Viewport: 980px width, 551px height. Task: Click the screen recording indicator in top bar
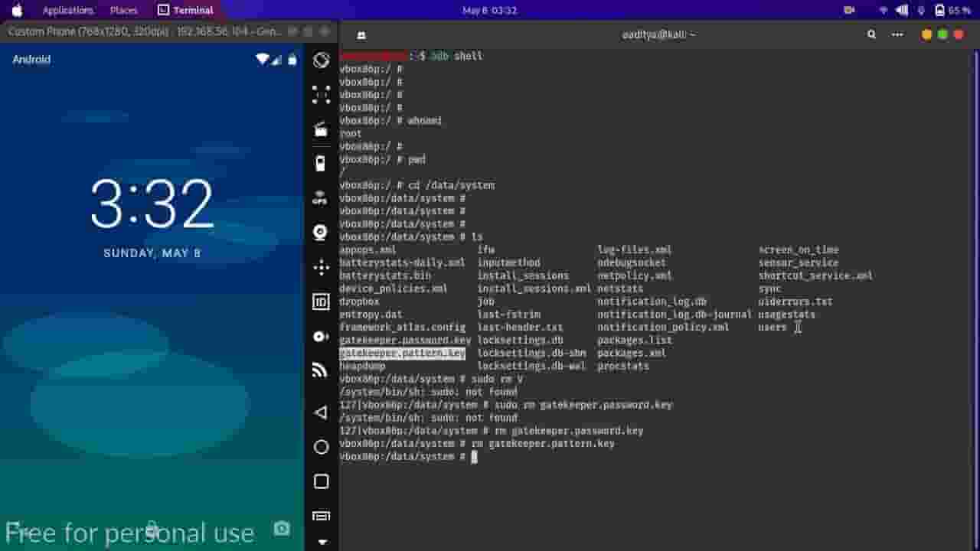tap(849, 11)
